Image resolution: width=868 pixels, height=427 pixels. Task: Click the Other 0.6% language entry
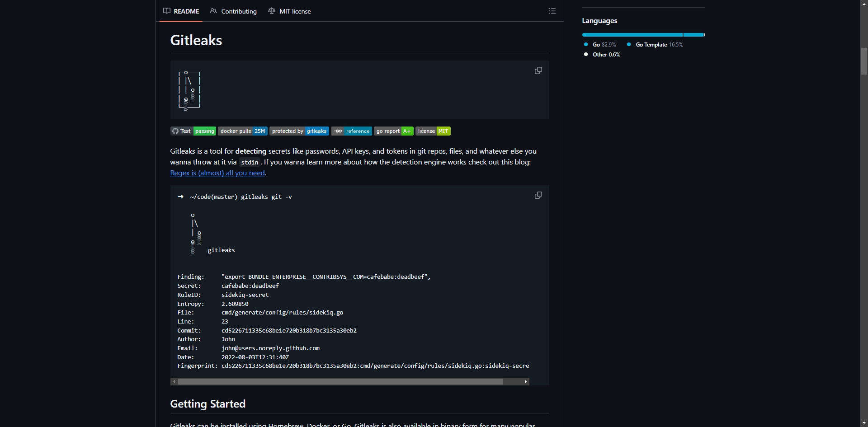(602, 55)
